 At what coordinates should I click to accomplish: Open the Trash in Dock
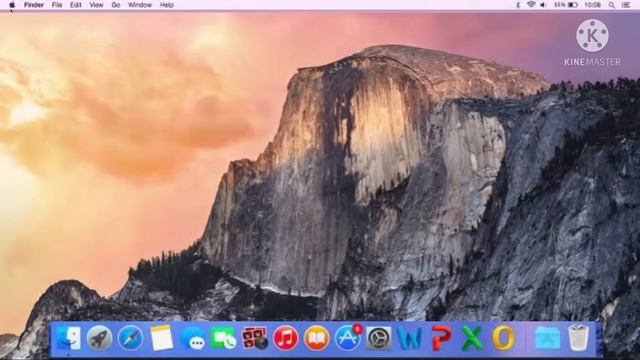[578, 338]
